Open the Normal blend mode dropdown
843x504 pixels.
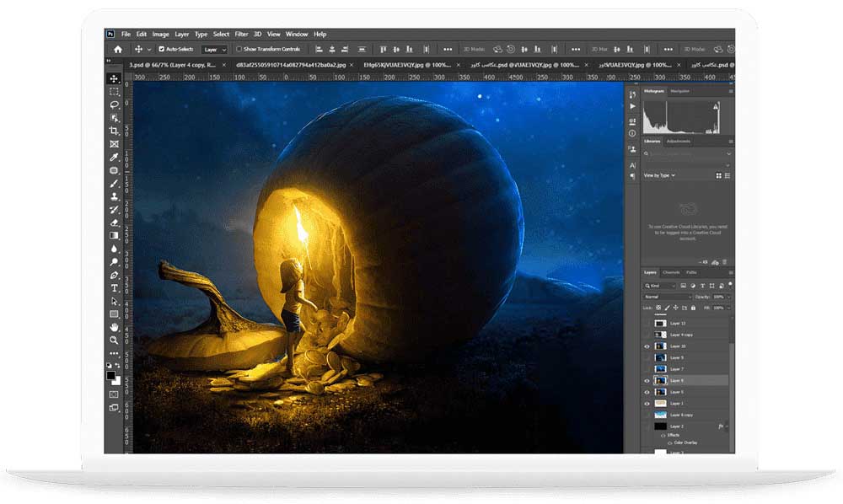(x=667, y=297)
